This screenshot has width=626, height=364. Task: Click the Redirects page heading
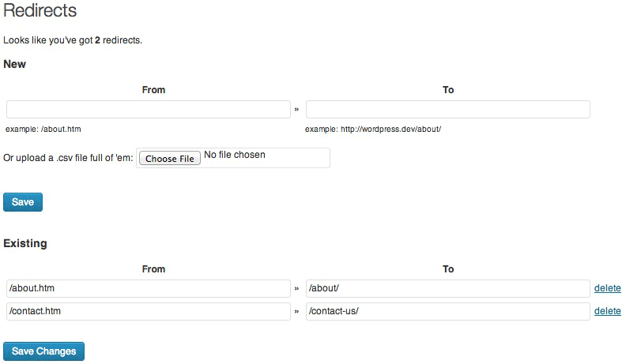(x=40, y=10)
